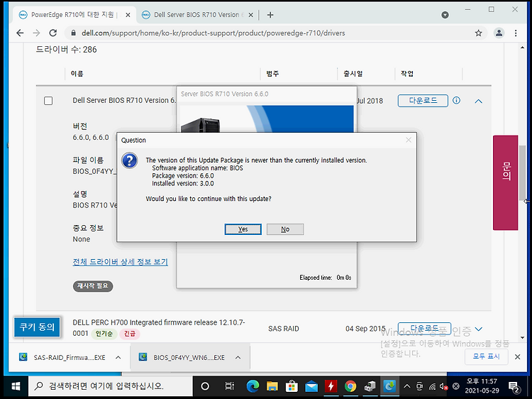Open the Chrome profile menu
The image size is (532, 399).
pyautogui.click(x=499, y=33)
